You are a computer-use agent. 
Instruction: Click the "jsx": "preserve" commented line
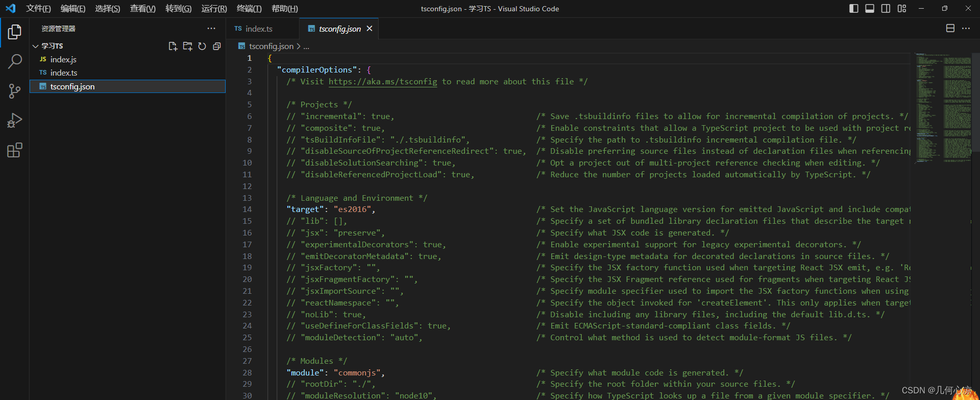[336, 233]
